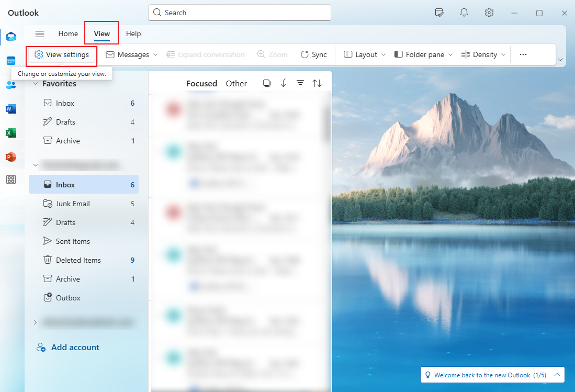The height and width of the screenshot is (392, 575).
Task: Click Add account link
Action: coord(75,347)
